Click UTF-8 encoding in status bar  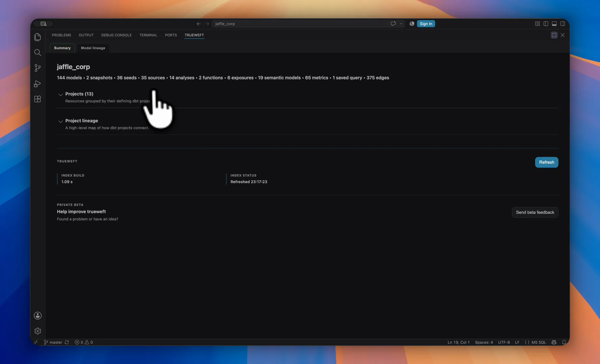[x=504, y=342]
